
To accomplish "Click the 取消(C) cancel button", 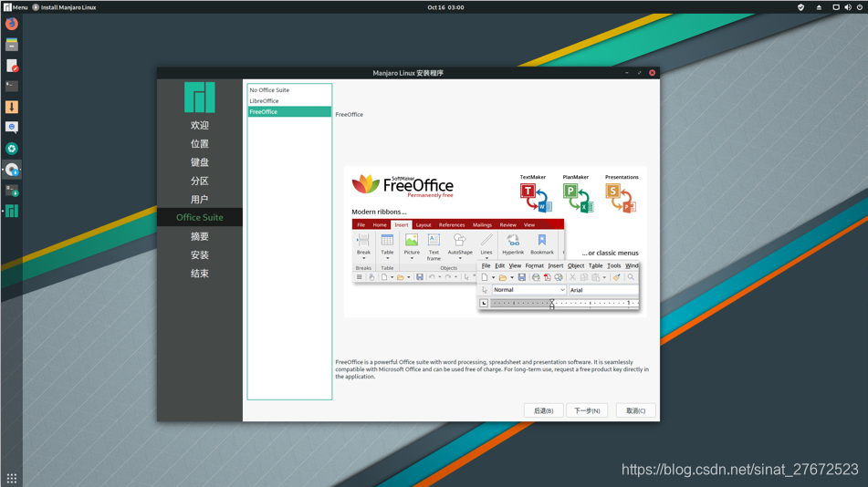I will [635, 410].
